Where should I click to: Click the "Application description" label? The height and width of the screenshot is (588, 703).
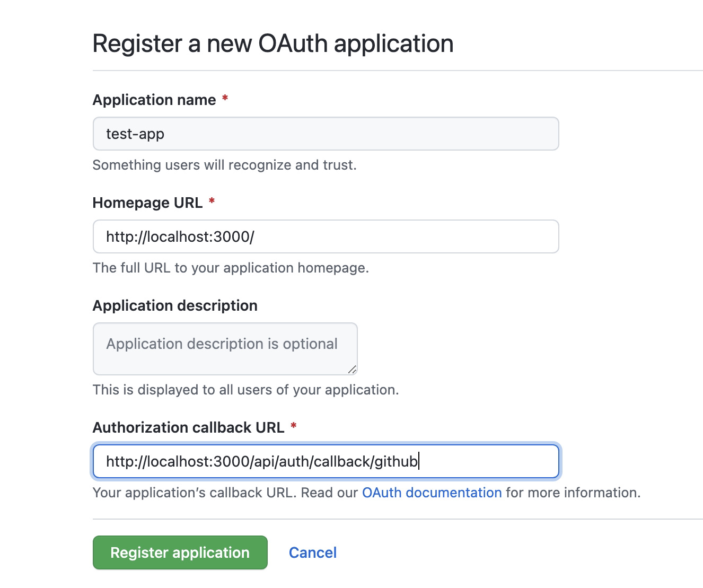coord(175,305)
